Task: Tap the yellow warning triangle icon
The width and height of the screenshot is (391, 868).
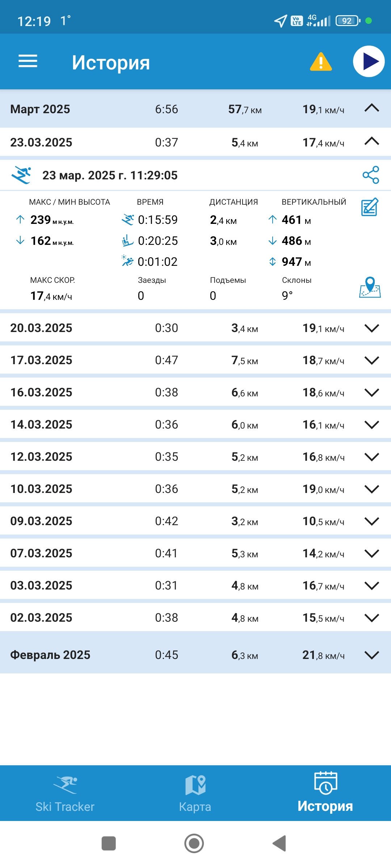Action: [x=321, y=61]
